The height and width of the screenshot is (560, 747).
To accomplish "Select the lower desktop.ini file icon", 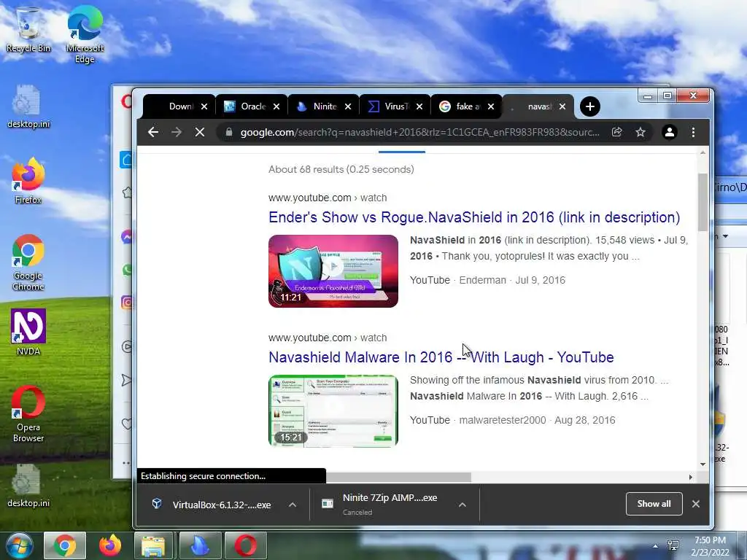I will (28, 485).
